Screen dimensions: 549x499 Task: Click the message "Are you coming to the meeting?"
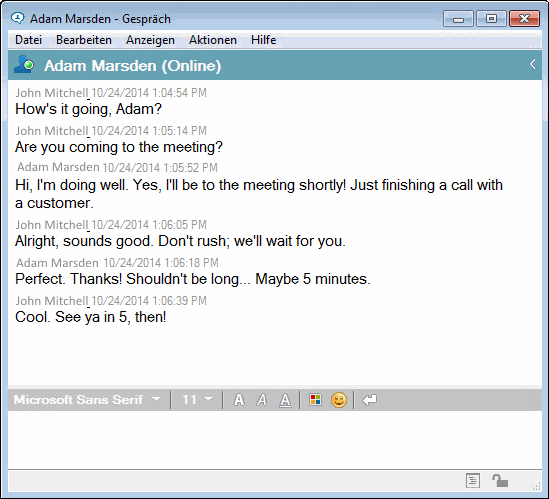(119, 147)
